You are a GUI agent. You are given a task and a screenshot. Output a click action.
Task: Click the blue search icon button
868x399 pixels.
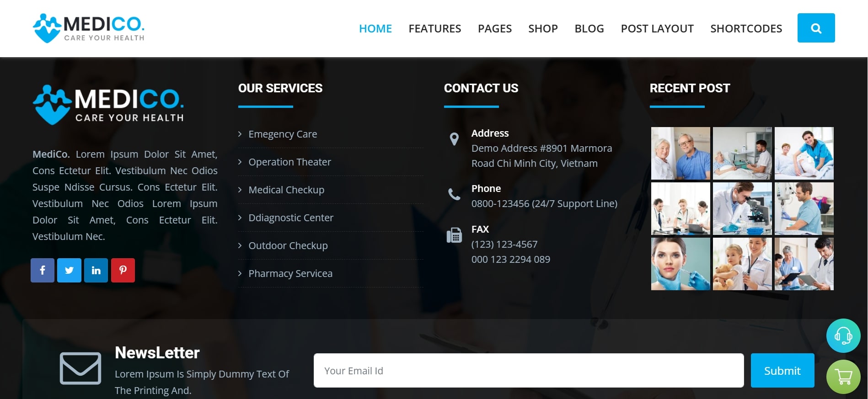click(x=816, y=28)
